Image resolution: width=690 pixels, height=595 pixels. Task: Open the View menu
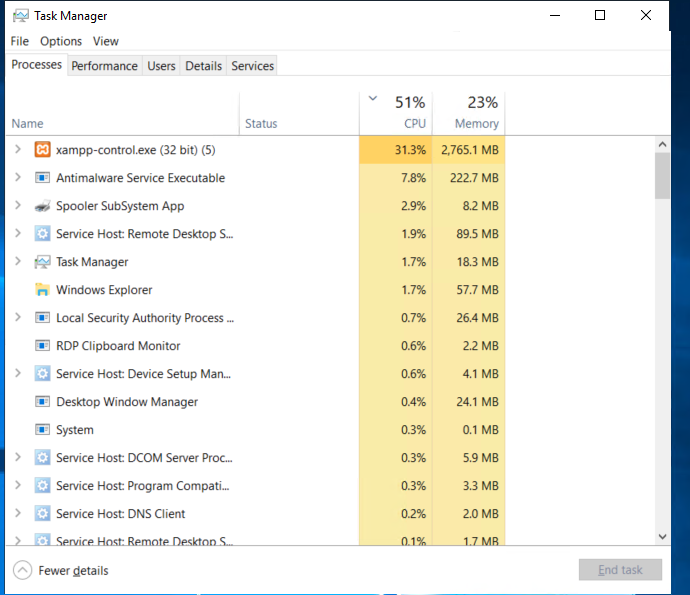[x=106, y=41]
